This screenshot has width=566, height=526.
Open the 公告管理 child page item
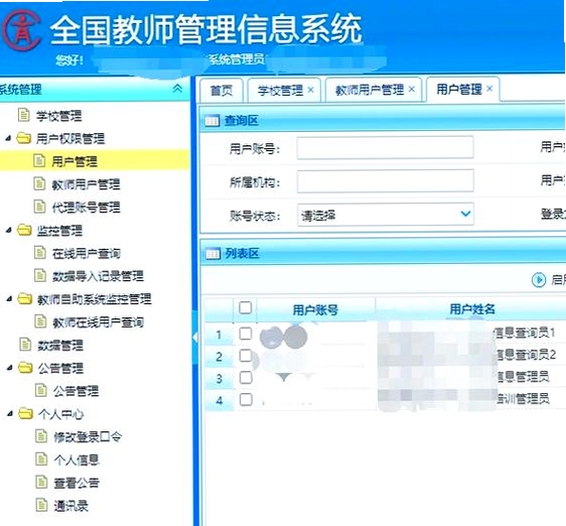[x=76, y=391]
